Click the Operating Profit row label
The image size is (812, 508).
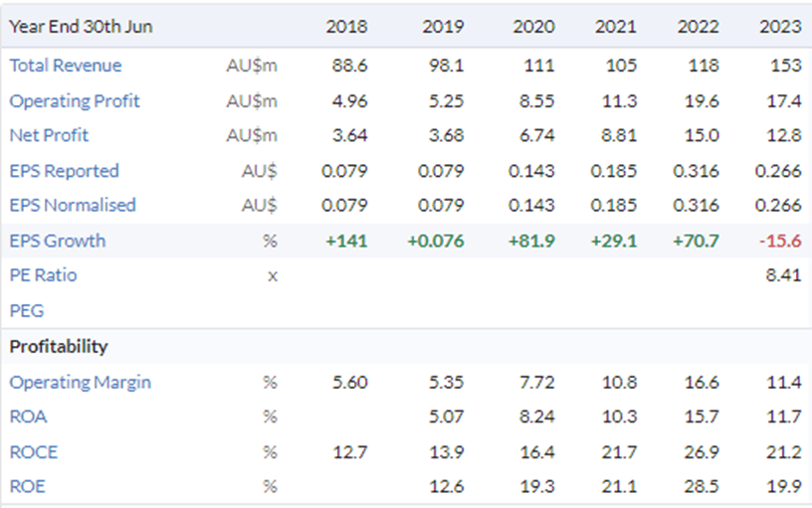75,100
